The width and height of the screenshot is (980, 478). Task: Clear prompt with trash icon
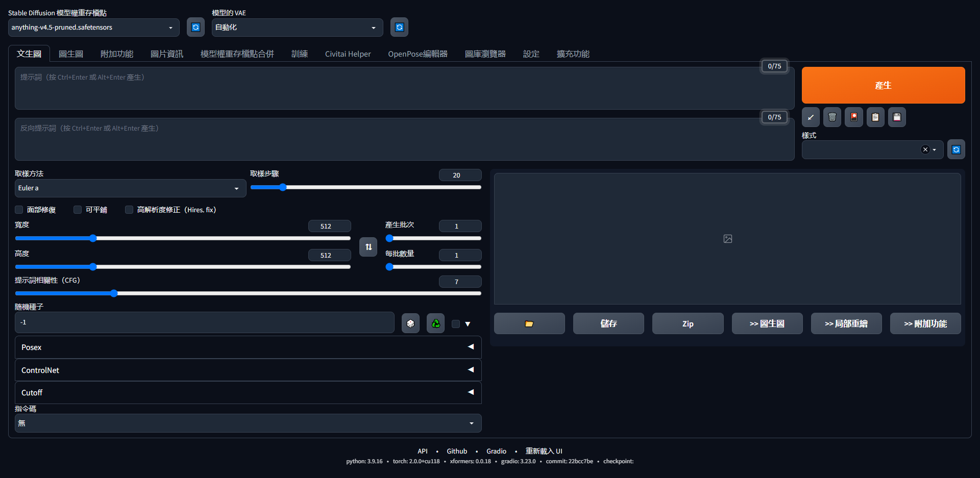(832, 117)
